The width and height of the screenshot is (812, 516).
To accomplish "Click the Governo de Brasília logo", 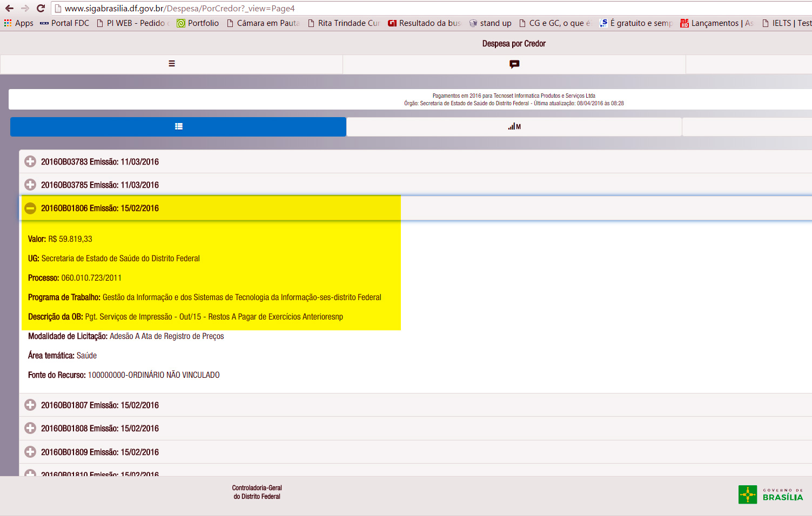I will click(x=771, y=494).
